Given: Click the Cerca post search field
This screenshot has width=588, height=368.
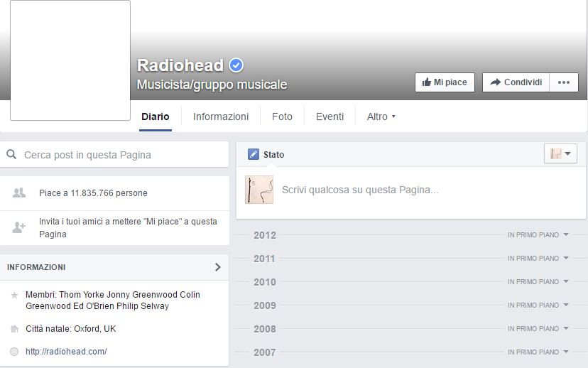Looking at the screenshot, I should 121,154.
